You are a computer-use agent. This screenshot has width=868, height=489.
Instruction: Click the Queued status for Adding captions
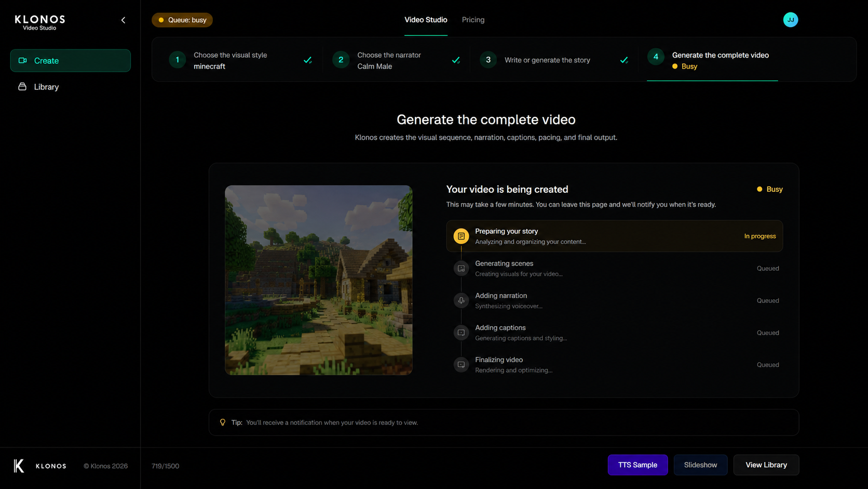(x=768, y=333)
